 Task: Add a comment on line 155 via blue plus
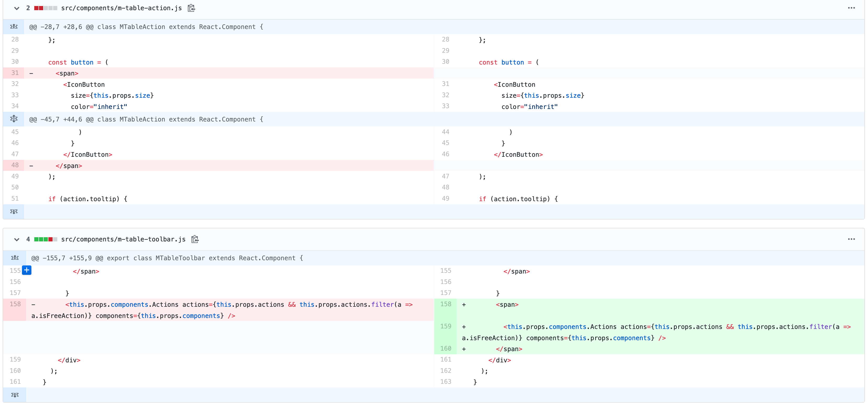27,270
